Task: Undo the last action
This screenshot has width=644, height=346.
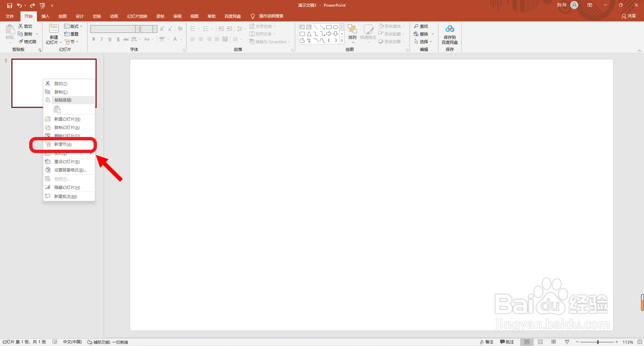Action: tap(19, 5)
